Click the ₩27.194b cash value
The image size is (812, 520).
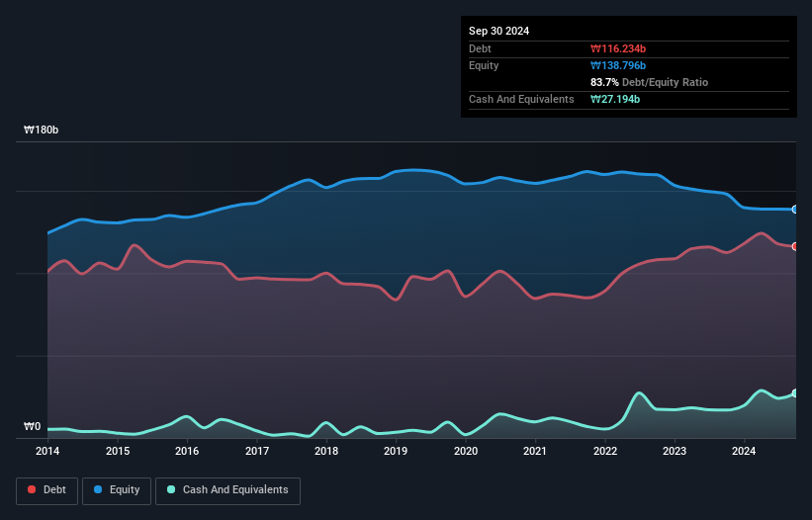click(x=615, y=99)
